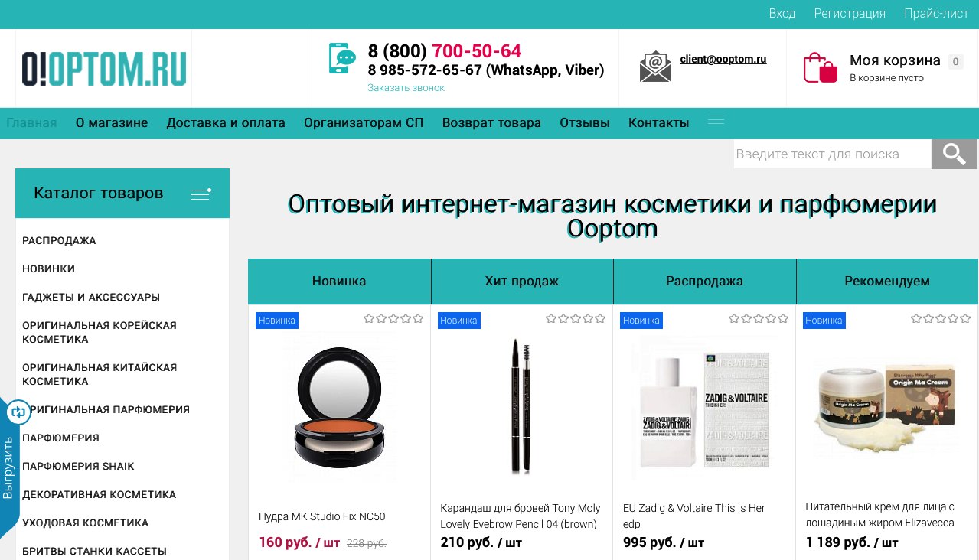Image resolution: width=979 pixels, height=560 pixels.
Task: Rate Пудра MK Studio Fix with stars
Action: [x=393, y=319]
